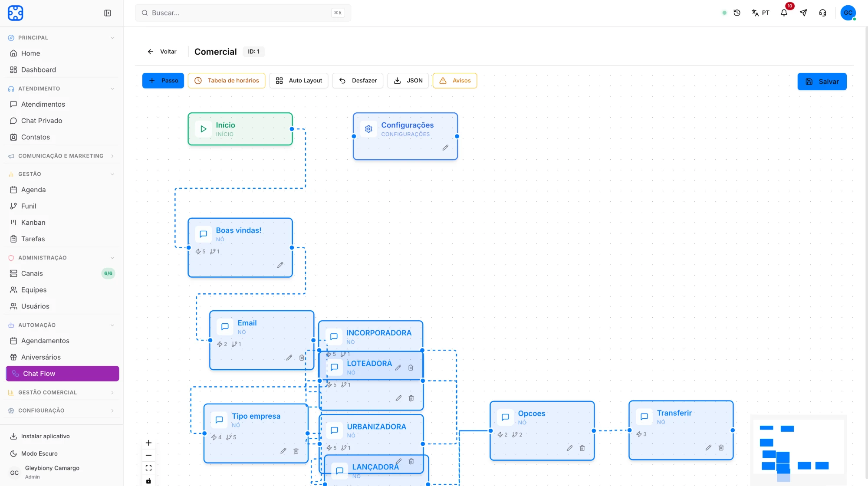Open the Dashboard menu item
The image size is (868, 486).
click(x=62, y=70)
